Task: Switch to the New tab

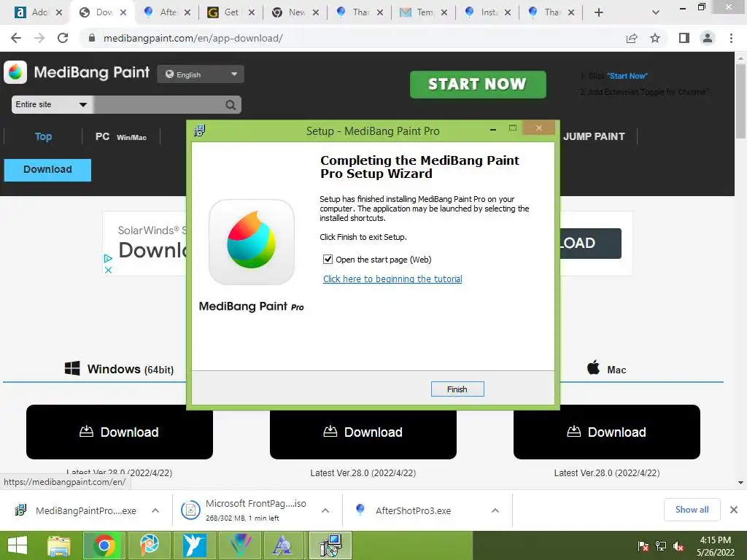Action: click(x=296, y=12)
